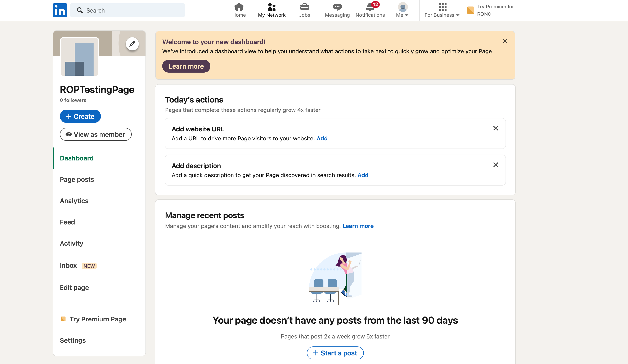Open the Jobs briefcase icon
Image resolution: width=628 pixels, height=364 pixels.
click(304, 7)
